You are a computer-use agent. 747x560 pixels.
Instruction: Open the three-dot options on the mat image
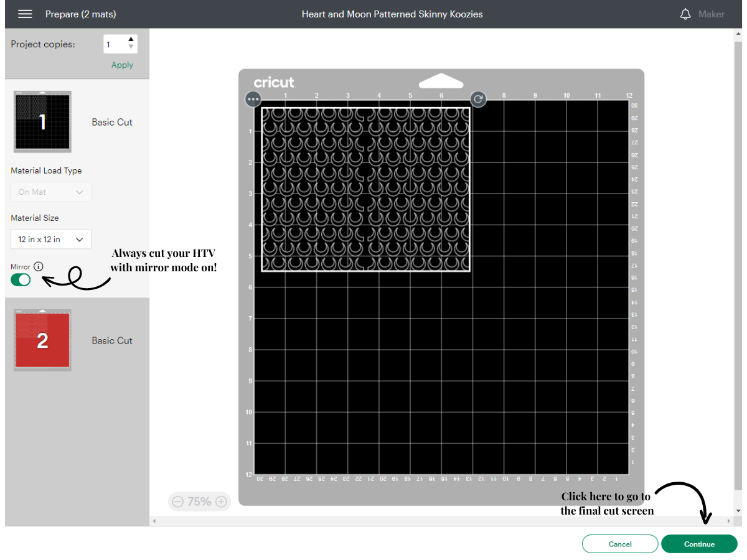pyautogui.click(x=253, y=99)
